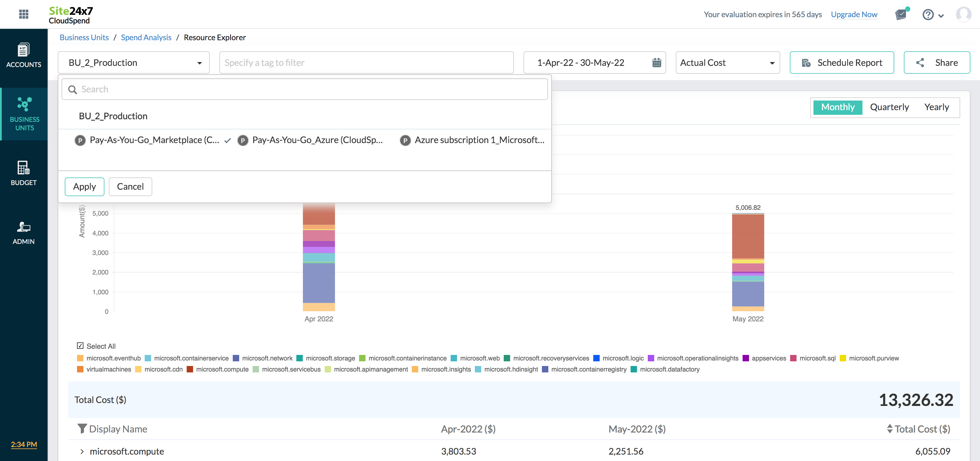This screenshot has height=461, width=980.
Task: Switch to Yearly view tab
Action: pyautogui.click(x=936, y=107)
